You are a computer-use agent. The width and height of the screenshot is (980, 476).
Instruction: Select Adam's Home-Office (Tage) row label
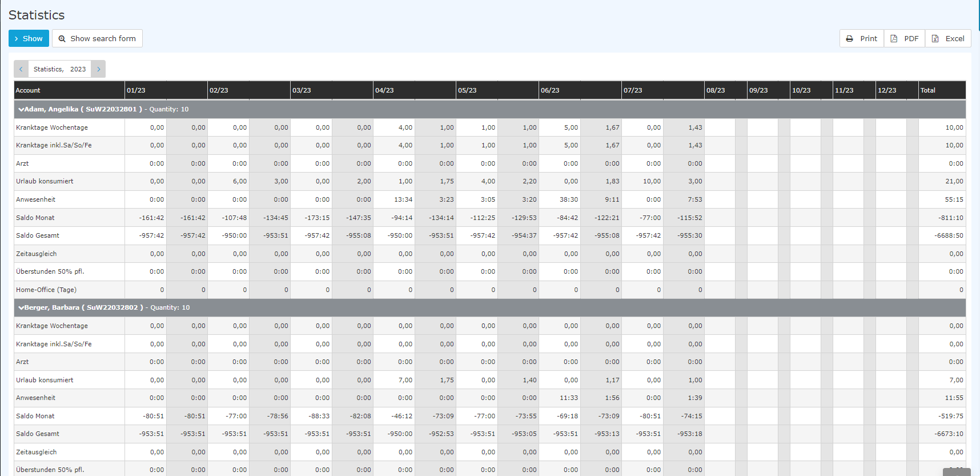click(46, 290)
